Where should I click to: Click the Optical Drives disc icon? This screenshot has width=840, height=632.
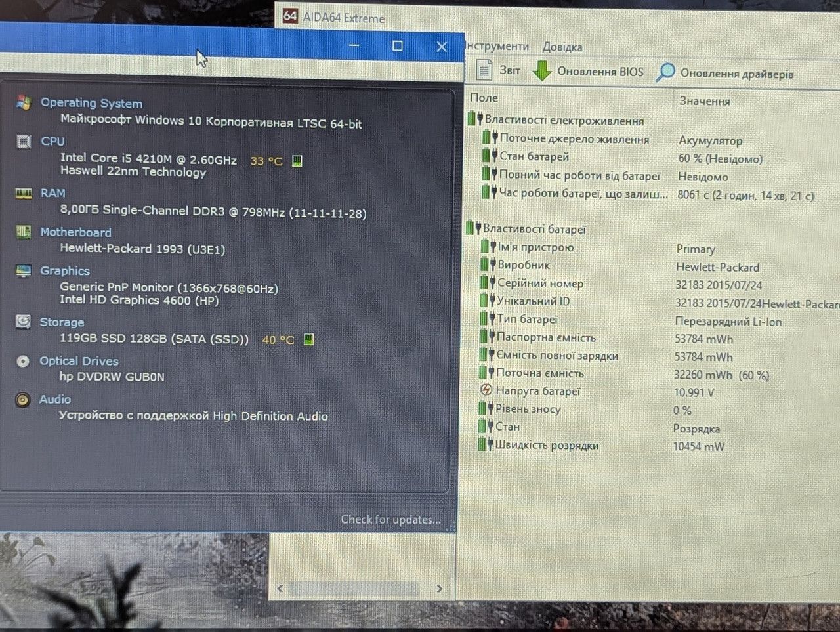pos(23,361)
